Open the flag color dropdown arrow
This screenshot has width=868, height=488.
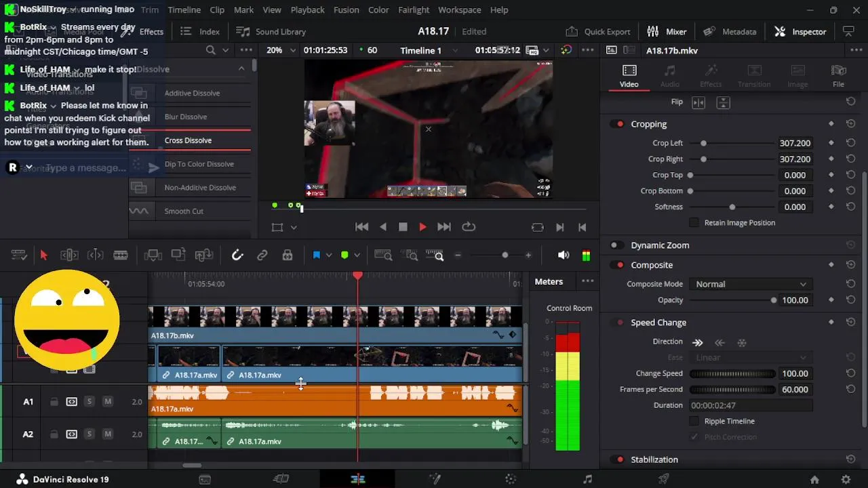click(x=328, y=256)
